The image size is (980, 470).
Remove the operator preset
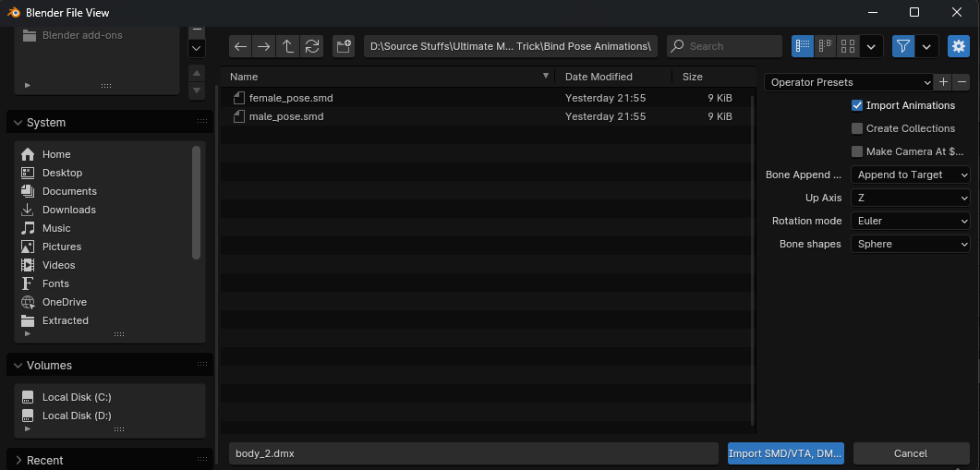pyautogui.click(x=962, y=82)
